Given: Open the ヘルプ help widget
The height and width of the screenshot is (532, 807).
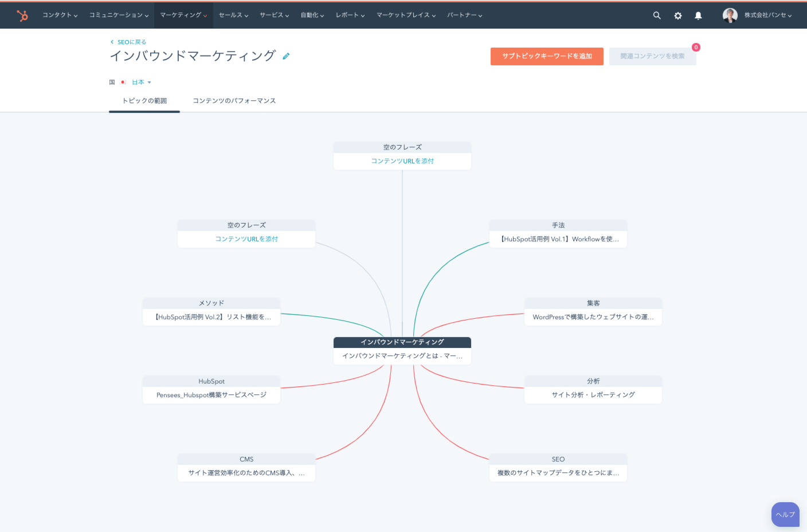Looking at the screenshot, I should pyautogui.click(x=785, y=514).
